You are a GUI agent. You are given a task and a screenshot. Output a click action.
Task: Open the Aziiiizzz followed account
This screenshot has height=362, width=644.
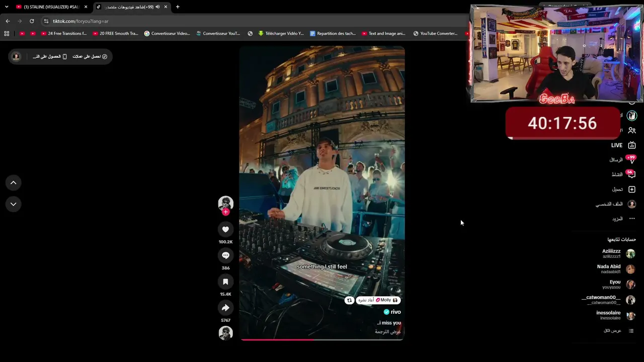pyautogui.click(x=618, y=253)
